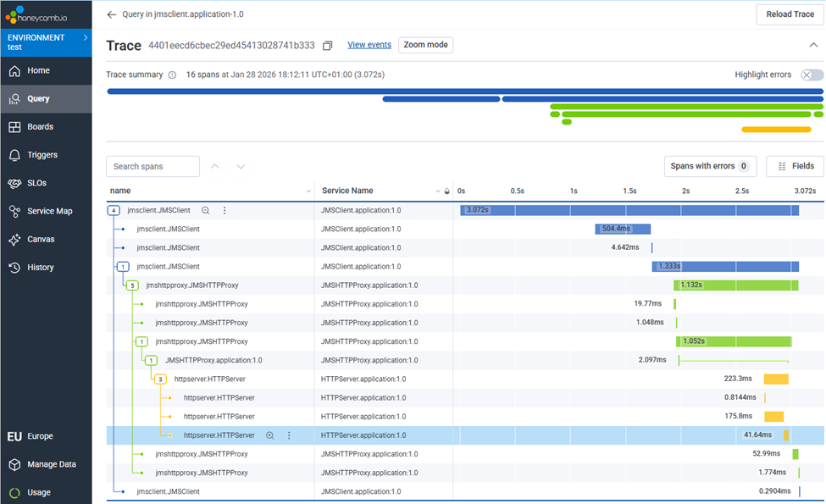The width and height of the screenshot is (826, 504).
Task: Open the name column dropdown
Action: click(x=308, y=191)
